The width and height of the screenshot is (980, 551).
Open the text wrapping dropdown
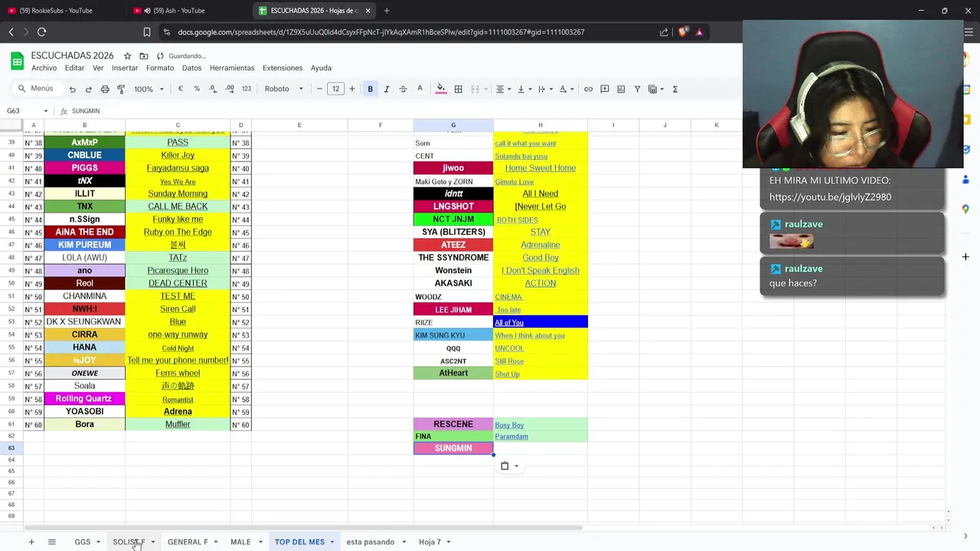544,89
